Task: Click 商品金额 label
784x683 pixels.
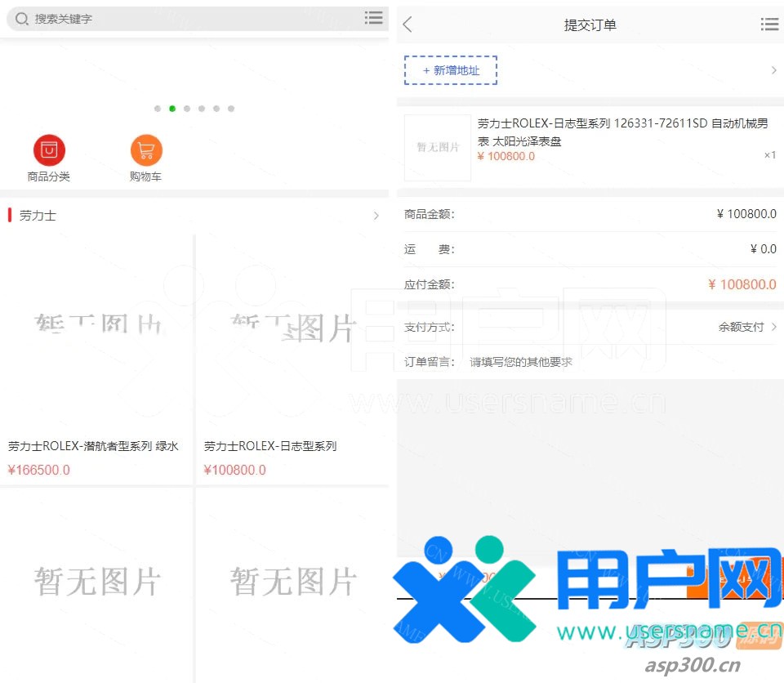Action: [x=429, y=214]
